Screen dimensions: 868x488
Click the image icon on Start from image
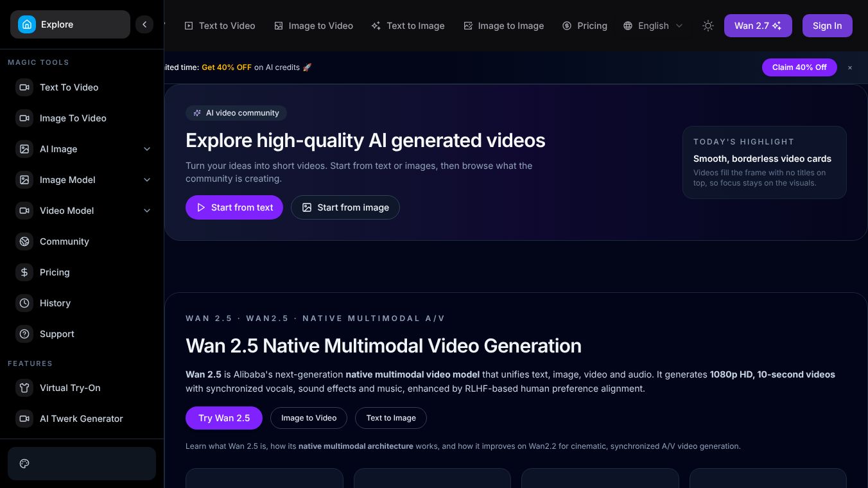click(307, 207)
